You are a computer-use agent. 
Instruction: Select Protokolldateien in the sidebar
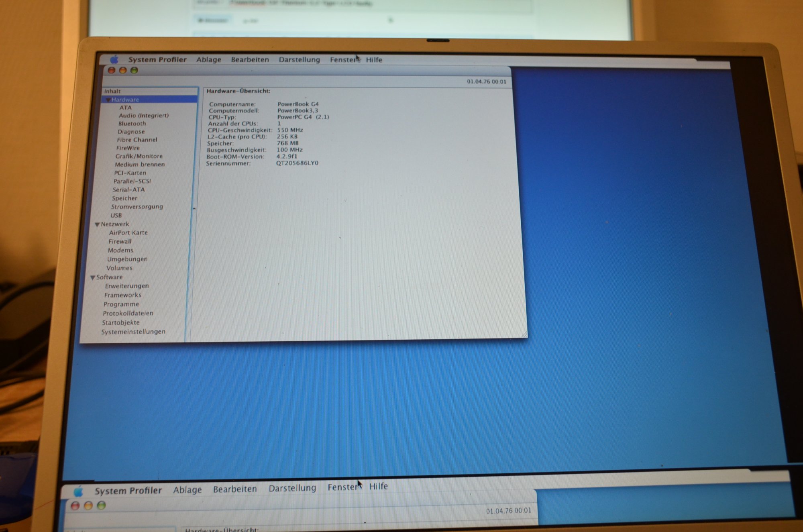[x=128, y=314]
